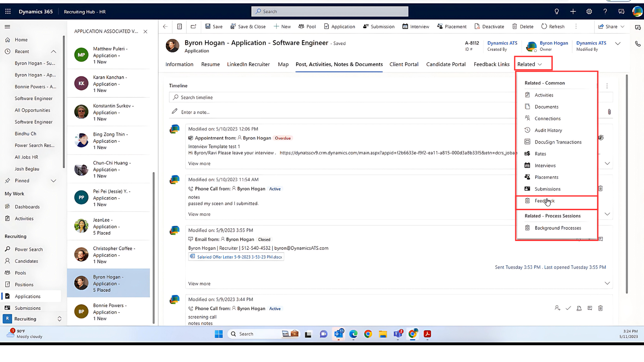Open the Feedback Links tab

click(491, 64)
